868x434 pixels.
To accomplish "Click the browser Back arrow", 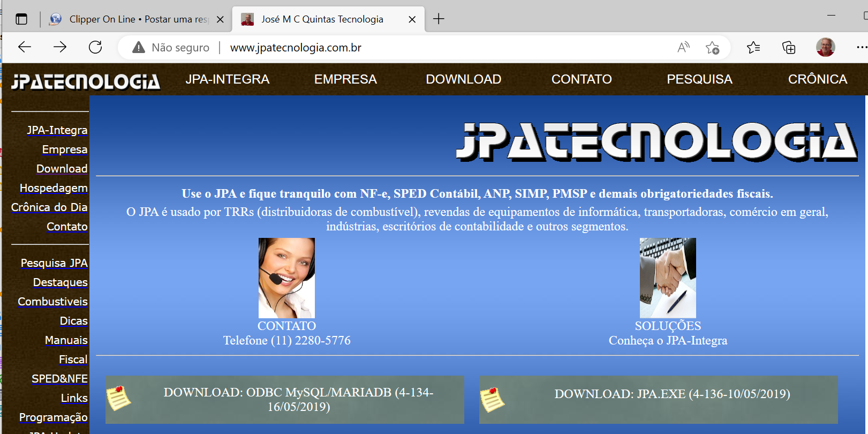I will pyautogui.click(x=25, y=47).
